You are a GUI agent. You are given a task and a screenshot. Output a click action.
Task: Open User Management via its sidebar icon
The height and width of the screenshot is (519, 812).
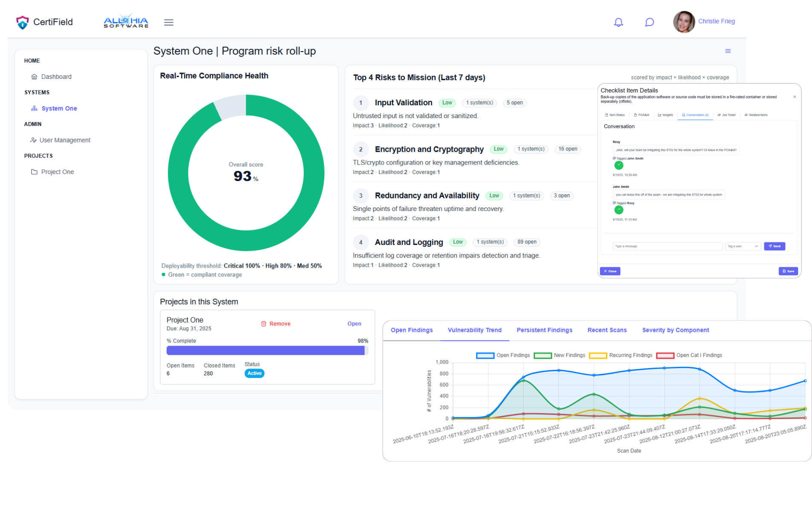[x=33, y=140]
